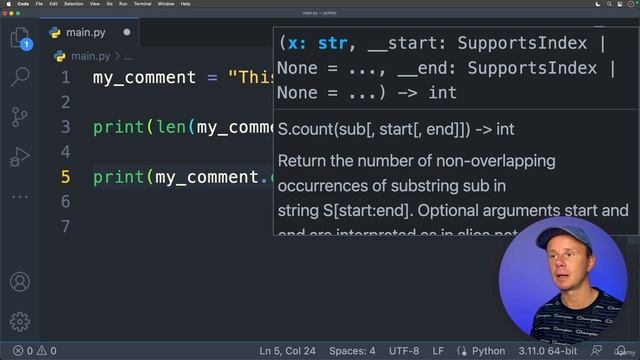The height and width of the screenshot is (360, 640).
Task: Open the Help menu
Action: 186,4
